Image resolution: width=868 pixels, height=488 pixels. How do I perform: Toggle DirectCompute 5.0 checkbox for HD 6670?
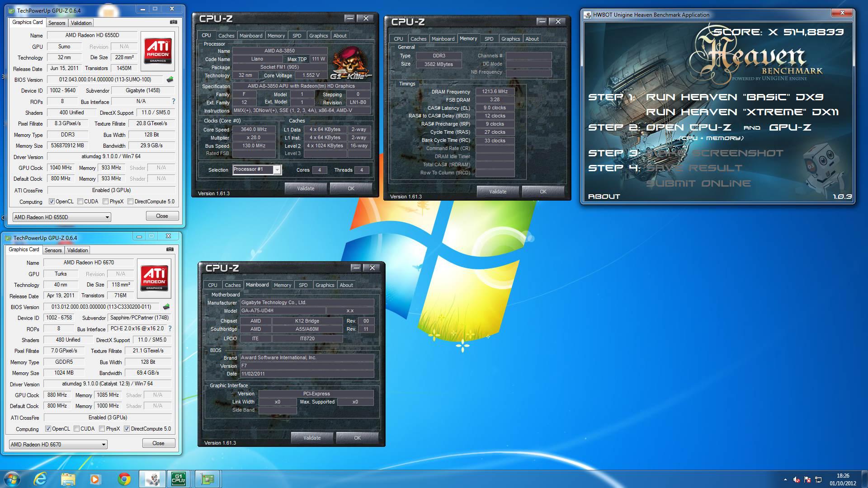tap(127, 429)
